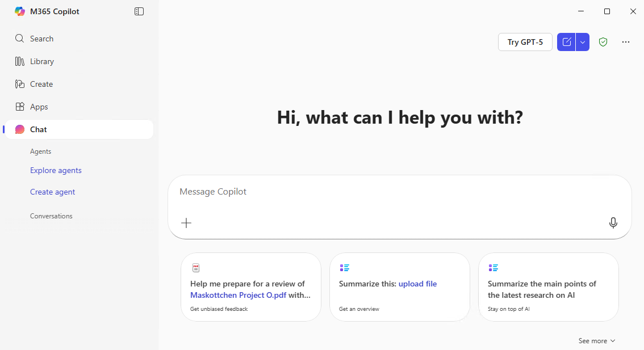Screen dimensions: 644x350
Task: Collapse the sidebar navigation panel
Action: (x=139, y=11)
